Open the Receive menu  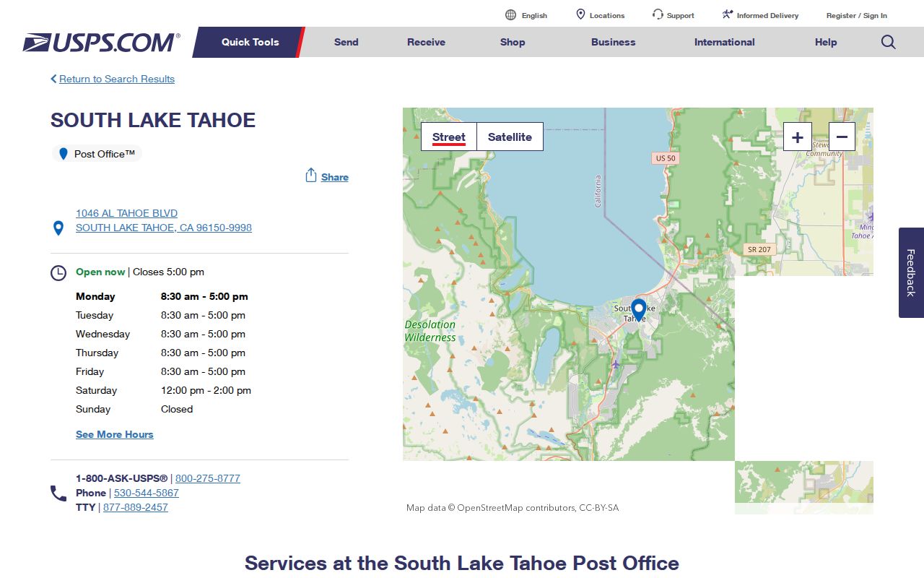click(426, 42)
